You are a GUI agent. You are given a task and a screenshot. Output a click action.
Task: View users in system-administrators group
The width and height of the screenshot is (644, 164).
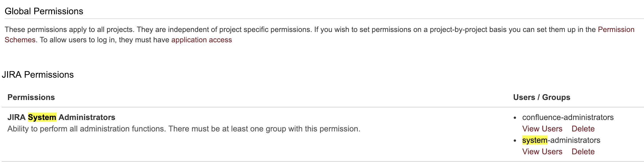point(542,152)
